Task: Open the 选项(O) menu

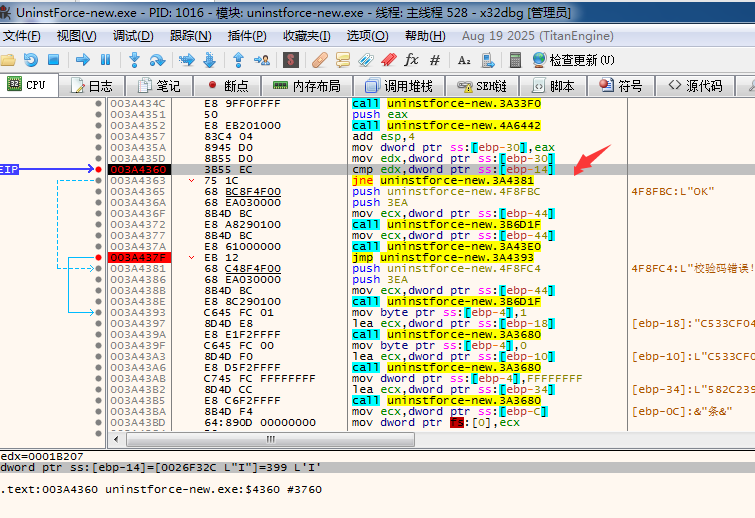Action: coord(367,36)
